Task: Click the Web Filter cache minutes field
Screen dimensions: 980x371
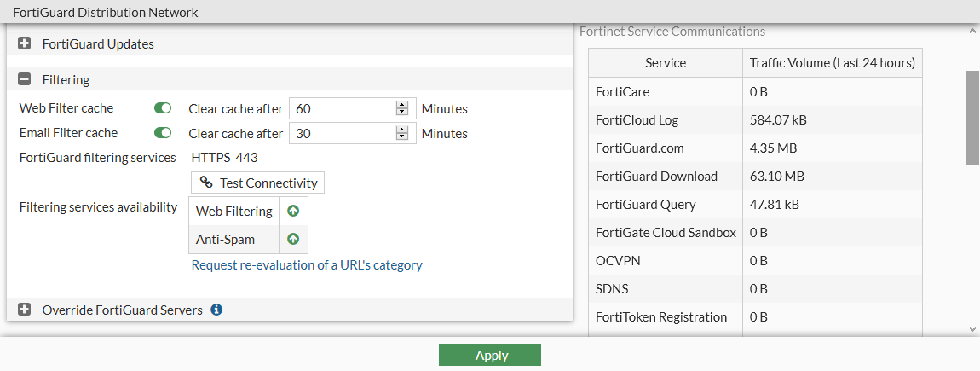Action: pos(341,108)
